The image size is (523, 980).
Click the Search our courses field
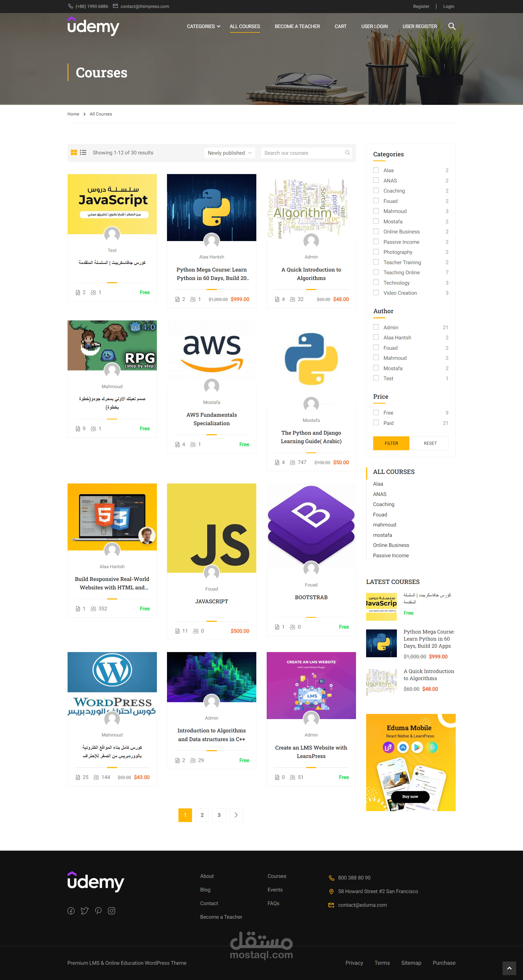point(306,153)
